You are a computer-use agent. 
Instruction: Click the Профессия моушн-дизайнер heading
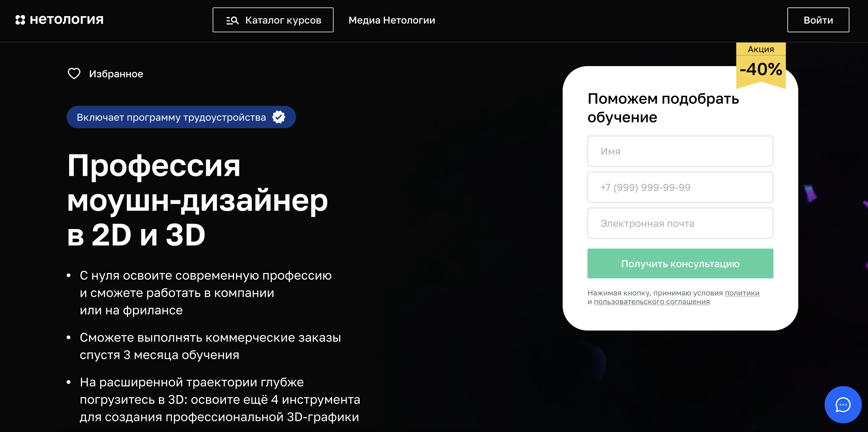197,200
